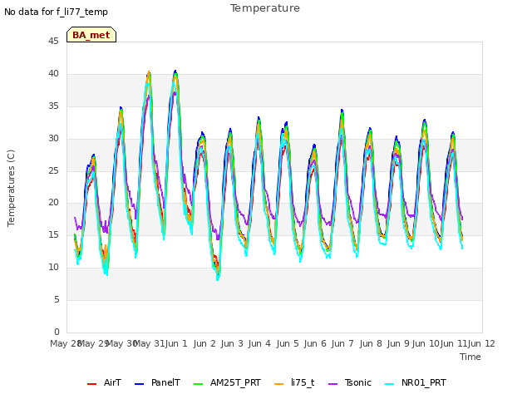Click the Jun 5 x-axis tick label
The image size is (532, 399).
tap(288, 343)
